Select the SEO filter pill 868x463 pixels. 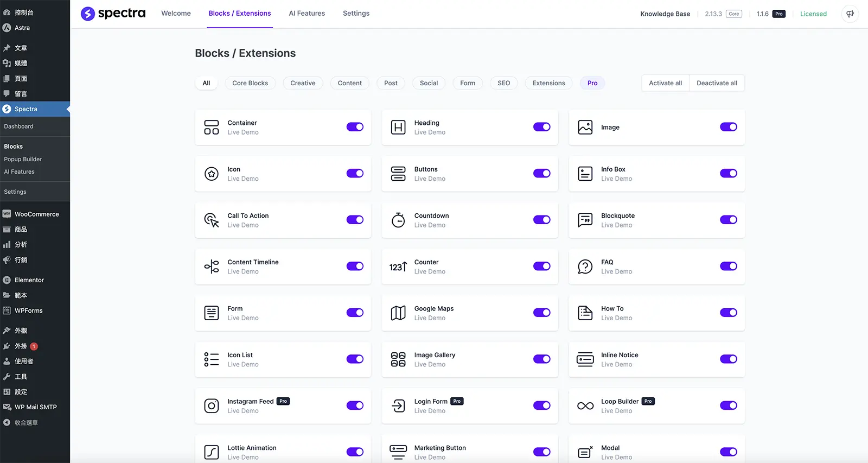[503, 83]
